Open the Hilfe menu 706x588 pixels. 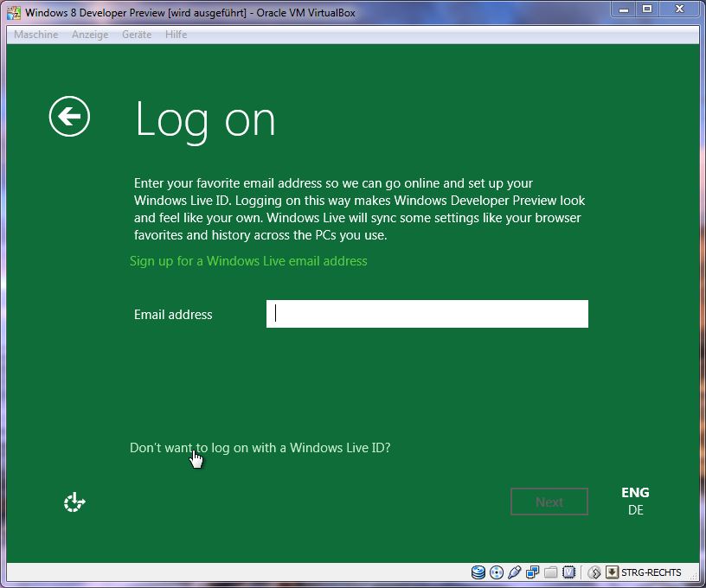coord(176,35)
